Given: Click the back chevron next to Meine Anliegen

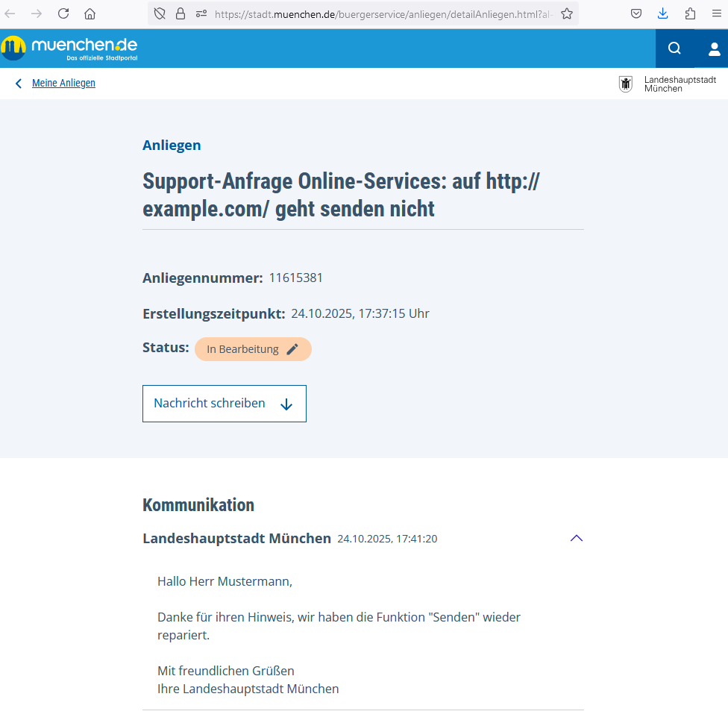Looking at the screenshot, I should pos(18,83).
